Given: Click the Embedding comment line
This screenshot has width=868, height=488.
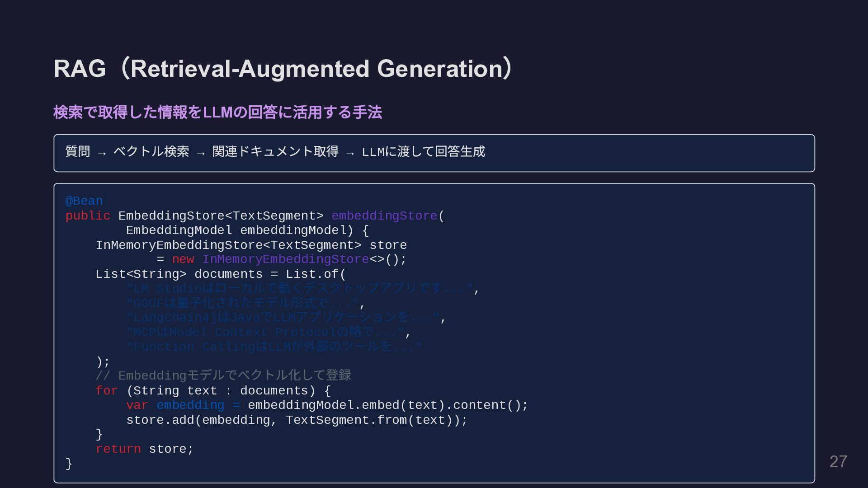Looking at the screenshot, I should (223, 376).
